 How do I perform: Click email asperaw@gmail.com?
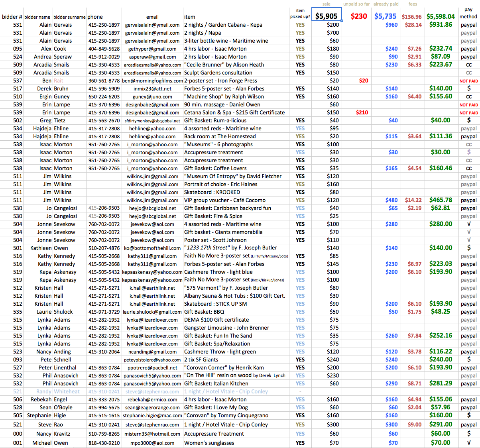point(152,57)
